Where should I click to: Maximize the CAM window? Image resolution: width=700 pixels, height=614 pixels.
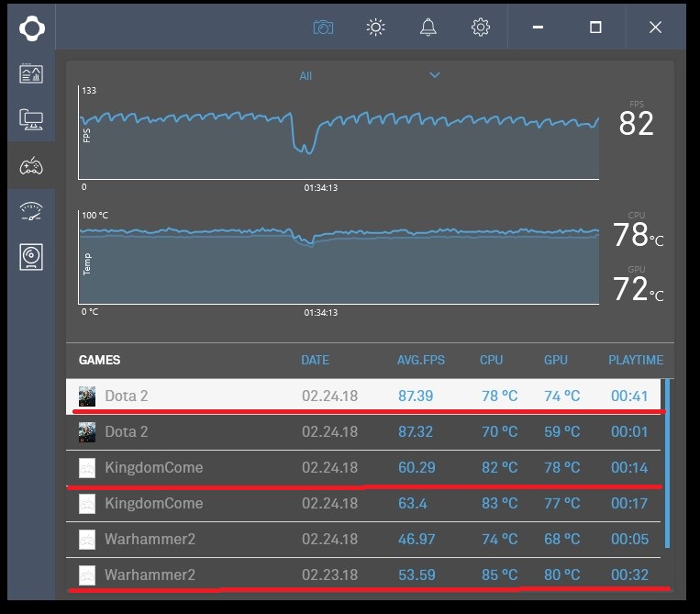(595, 28)
